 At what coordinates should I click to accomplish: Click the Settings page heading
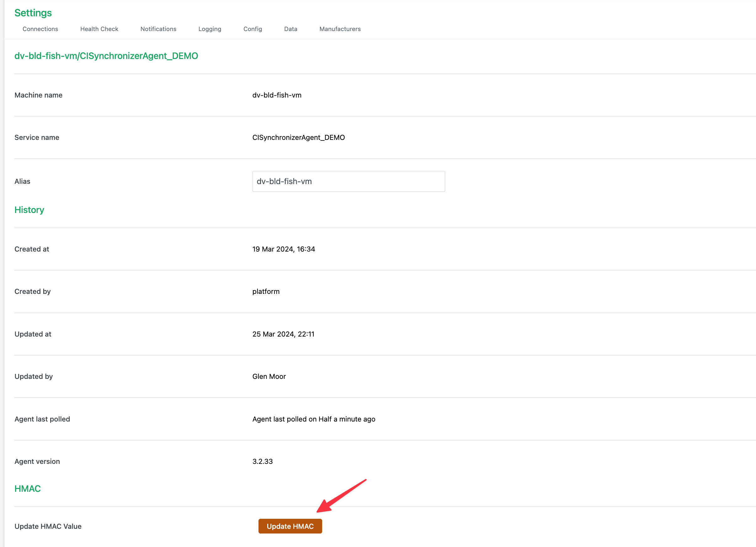pos(33,13)
